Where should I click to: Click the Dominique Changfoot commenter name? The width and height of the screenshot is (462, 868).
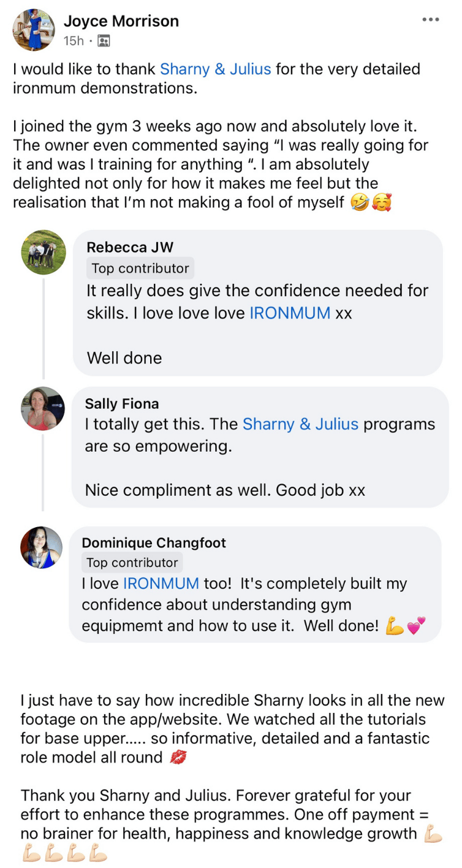[154, 542]
